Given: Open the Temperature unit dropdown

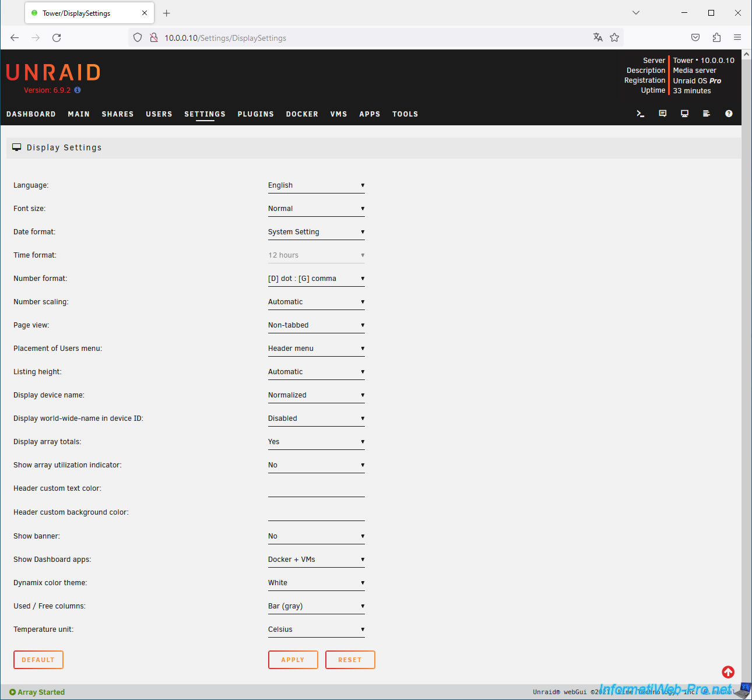Looking at the screenshot, I should [x=316, y=629].
